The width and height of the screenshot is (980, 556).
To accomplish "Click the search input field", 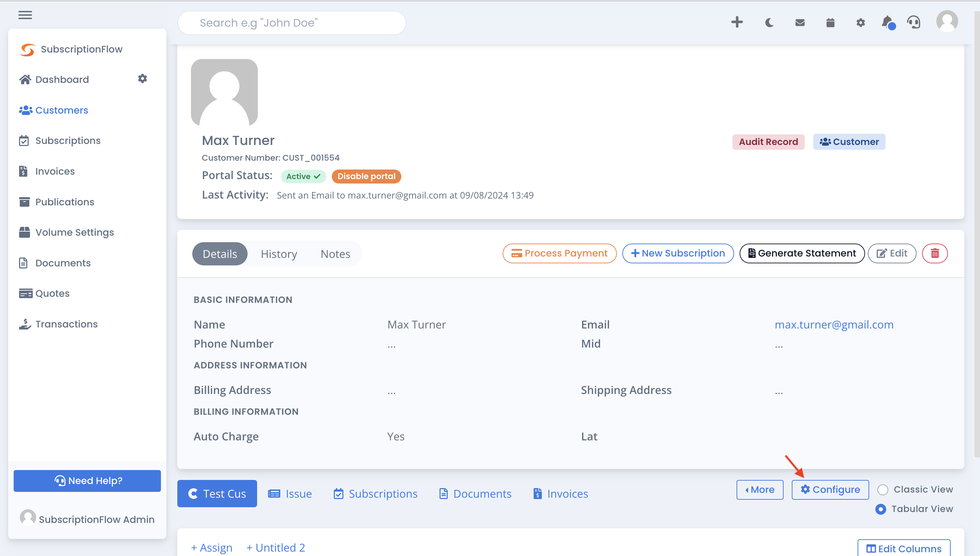I will 292,23.
